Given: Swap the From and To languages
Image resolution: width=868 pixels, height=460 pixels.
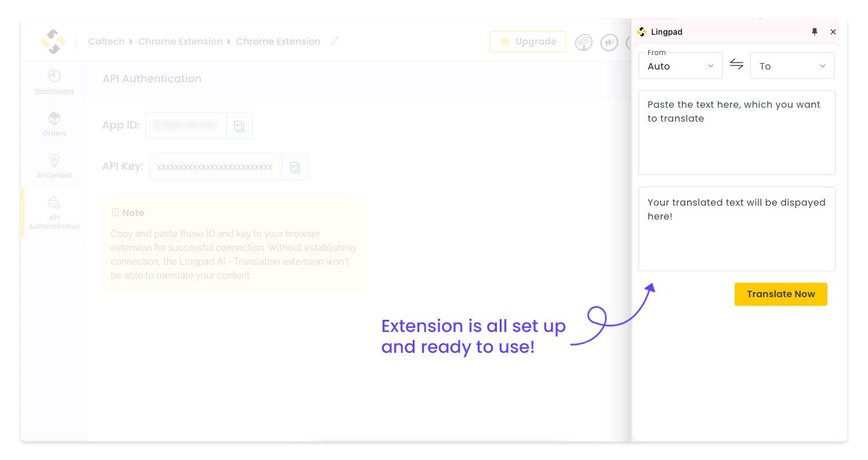Looking at the screenshot, I should tap(736, 65).
